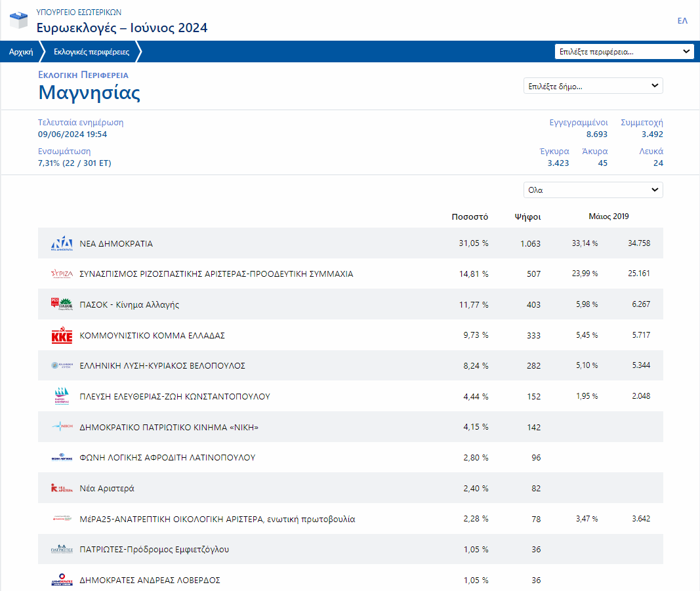Open the ΚΟΜΜΟΥΝΙΣΤΙΚΟ ΚΟΜΜΑ ΕΛΛΑΔΑΣ party name
This screenshot has height=591, width=700.
[152, 335]
